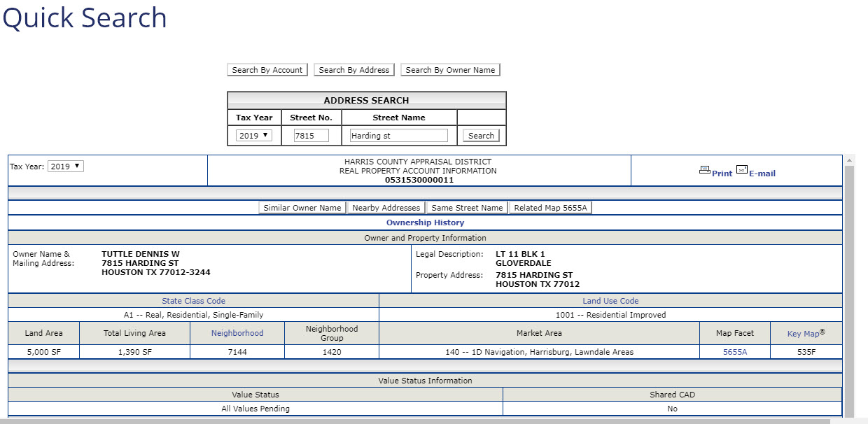
Task: Click the printer icon beside Print
Action: (704, 170)
